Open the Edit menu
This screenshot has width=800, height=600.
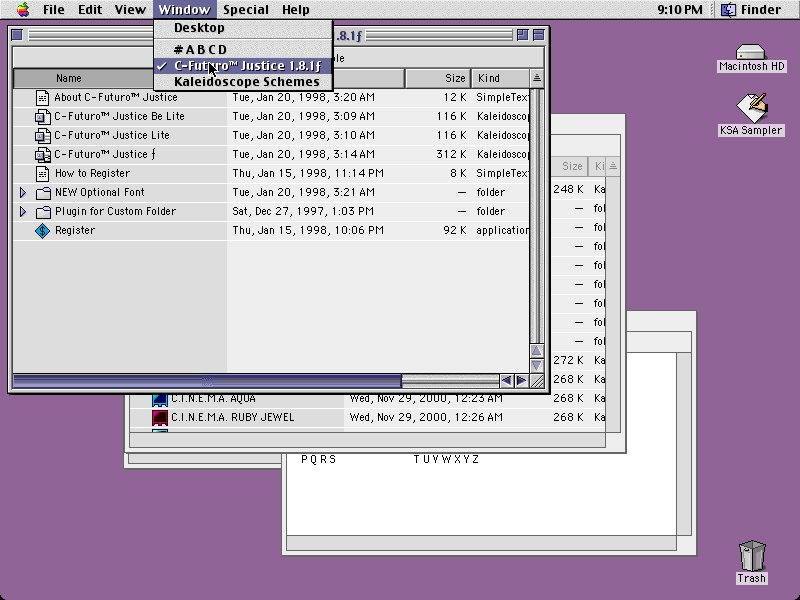coord(90,10)
